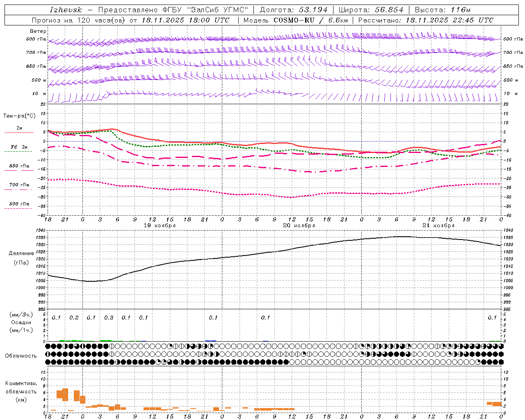Click the 'Тем-ра(°C)' temperature panel label
Screen dimensions: 525x420
tap(19, 116)
